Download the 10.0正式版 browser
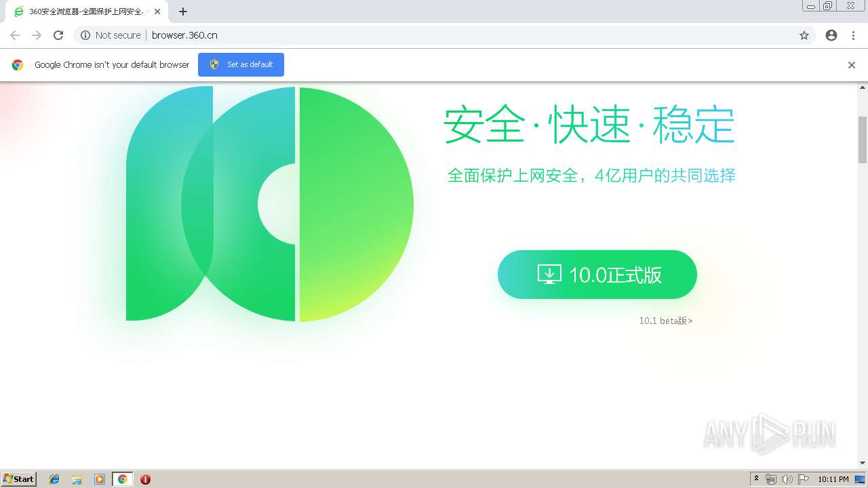The height and width of the screenshot is (488, 868). tap(597, 274)
